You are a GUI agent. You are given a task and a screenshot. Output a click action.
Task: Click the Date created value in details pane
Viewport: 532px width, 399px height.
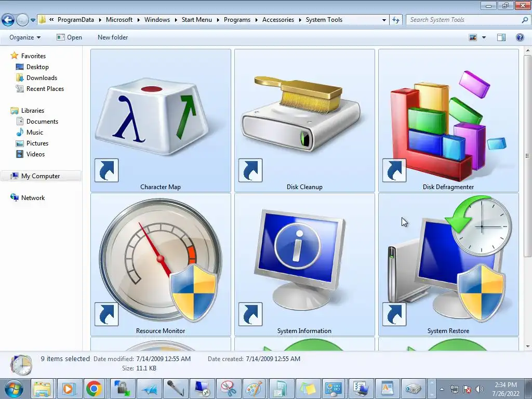point(273,358)
